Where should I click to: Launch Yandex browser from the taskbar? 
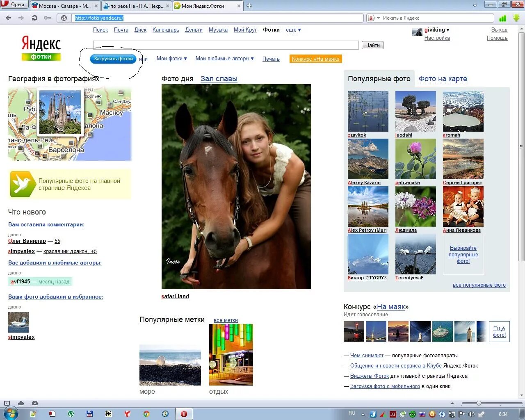pyautogui.click(x=128, y=414)
